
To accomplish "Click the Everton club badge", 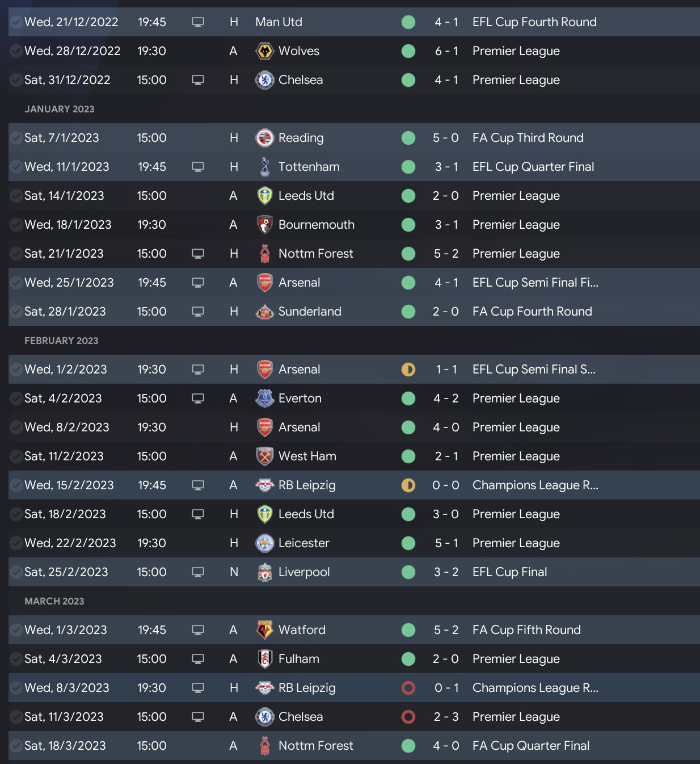I will click(x=264, y=398).
